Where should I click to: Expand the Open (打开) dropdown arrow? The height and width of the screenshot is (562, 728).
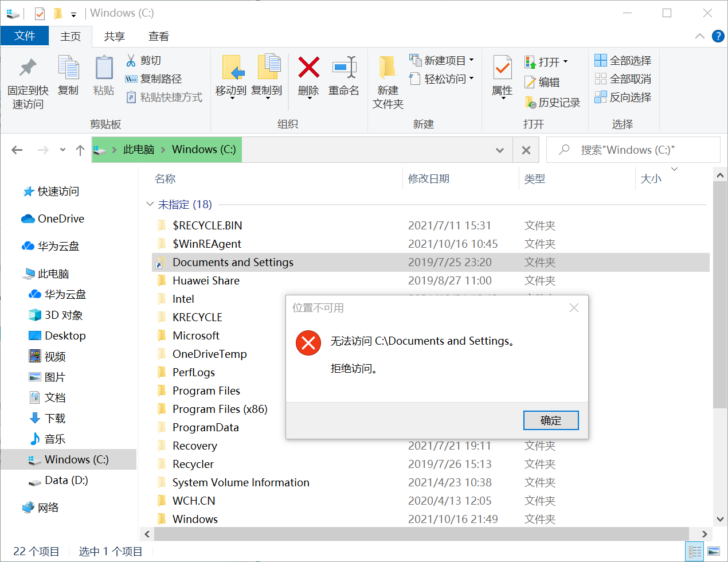pos(565,62)
